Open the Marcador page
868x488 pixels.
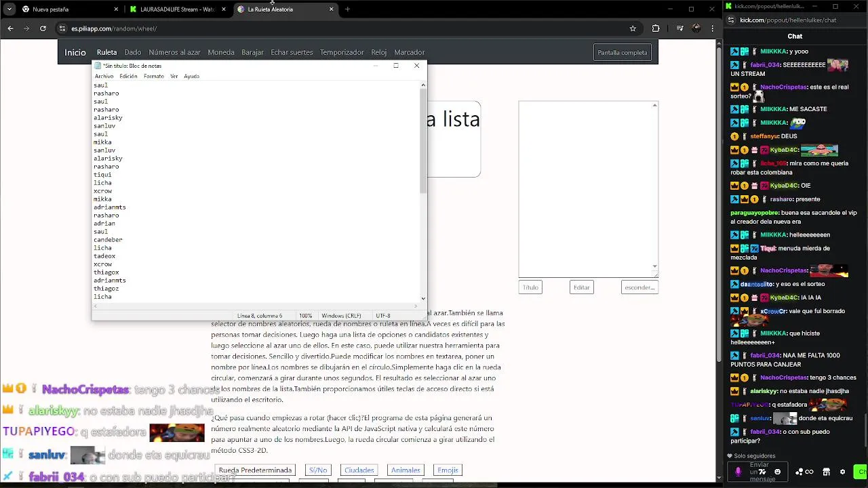(x=410, y=52)
